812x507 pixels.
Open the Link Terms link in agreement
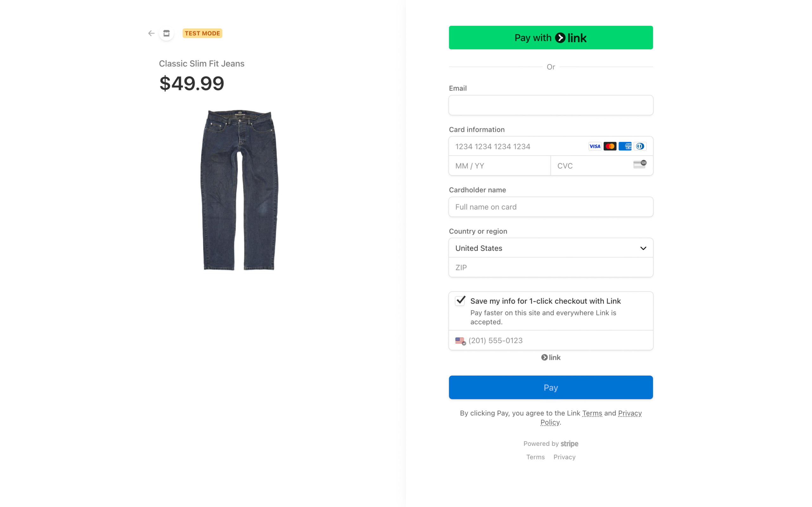pyautogui.click(x=592, y=413)
